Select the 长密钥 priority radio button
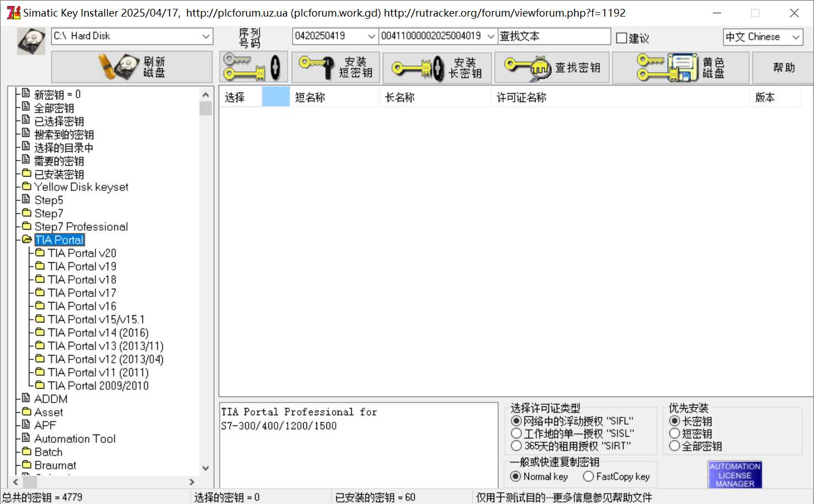 pos(674,421)
